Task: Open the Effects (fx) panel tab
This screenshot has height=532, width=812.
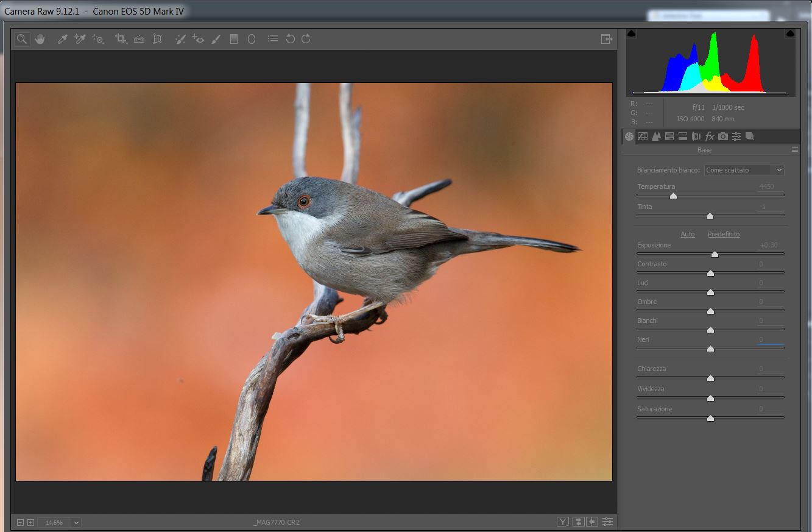Action: point(710,137)
